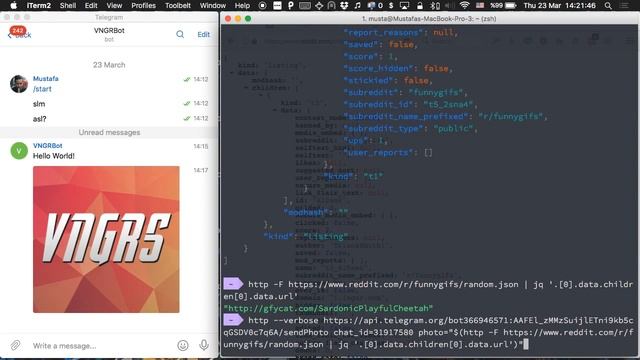640x360 pixels.
Task: Click the dollar sign menu bar icon
Action: [x=391, y=5]
